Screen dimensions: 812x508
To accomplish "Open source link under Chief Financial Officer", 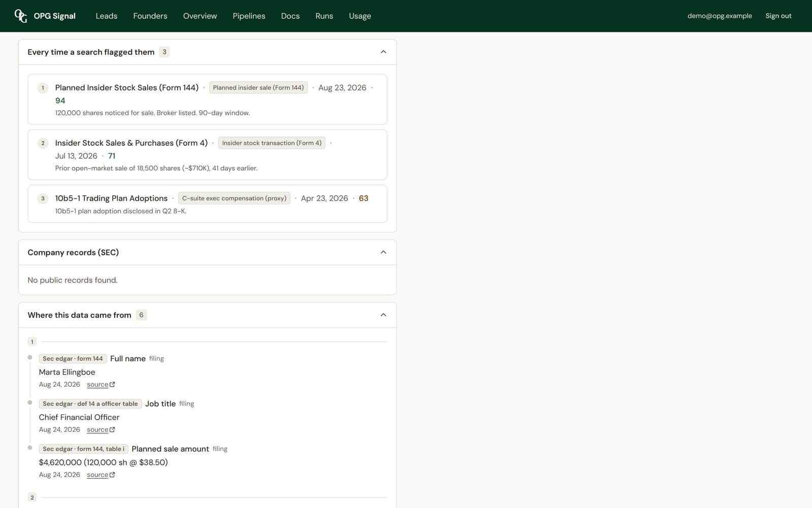I will (97, 430).
